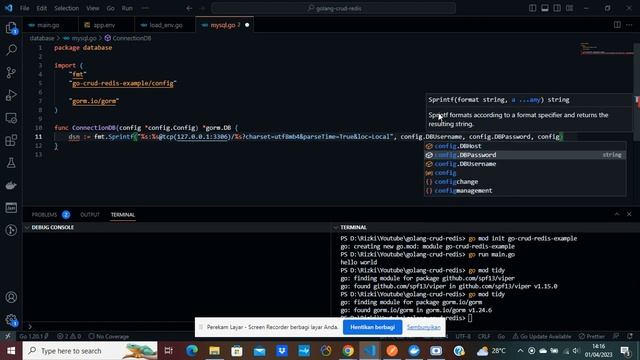
Task: Open the OUTPUT panel tab
Action: click(90, 214)
